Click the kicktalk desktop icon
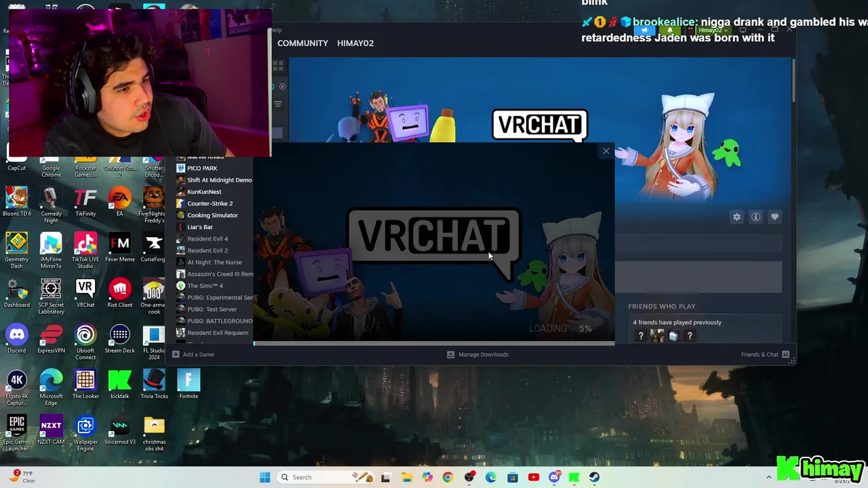This screenshot has width=868, height=488. [120, 384]
